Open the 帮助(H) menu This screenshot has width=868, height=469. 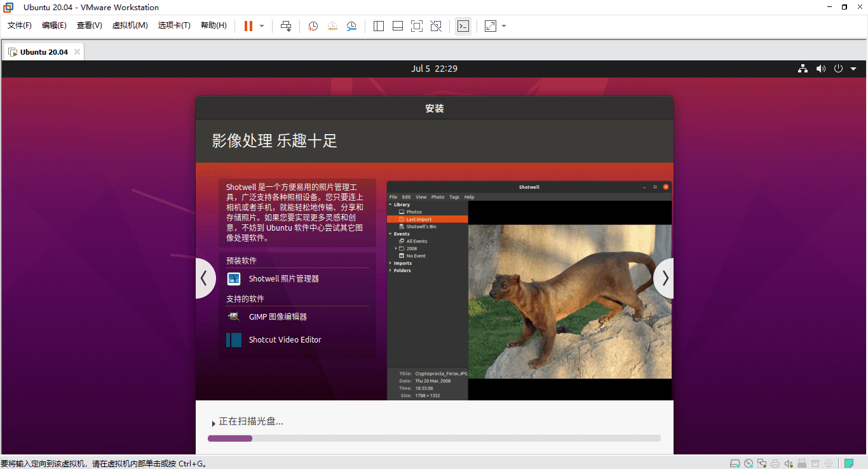tap(214, 25)
